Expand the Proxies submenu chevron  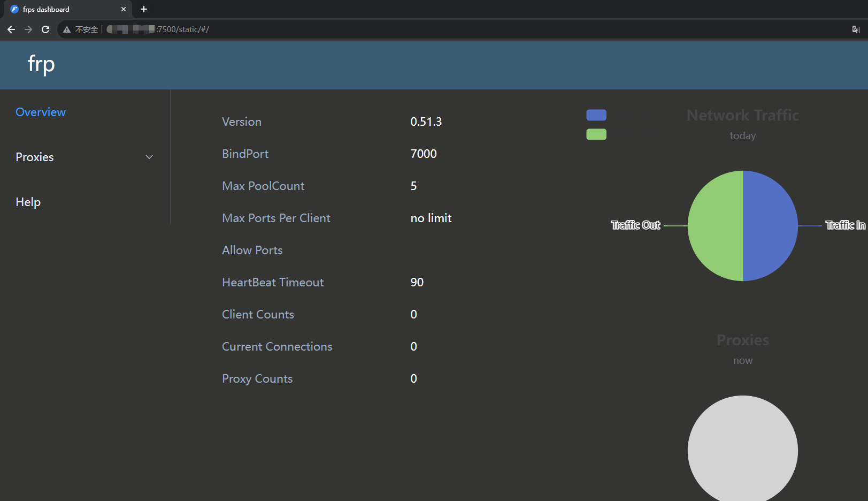point(149,157)
